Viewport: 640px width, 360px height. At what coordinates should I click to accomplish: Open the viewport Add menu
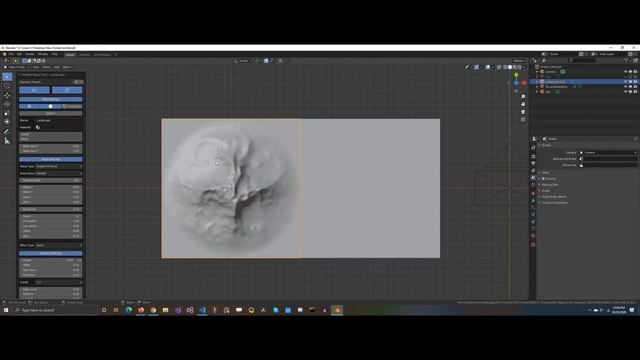pyautogui.click(x=57, y=67)
